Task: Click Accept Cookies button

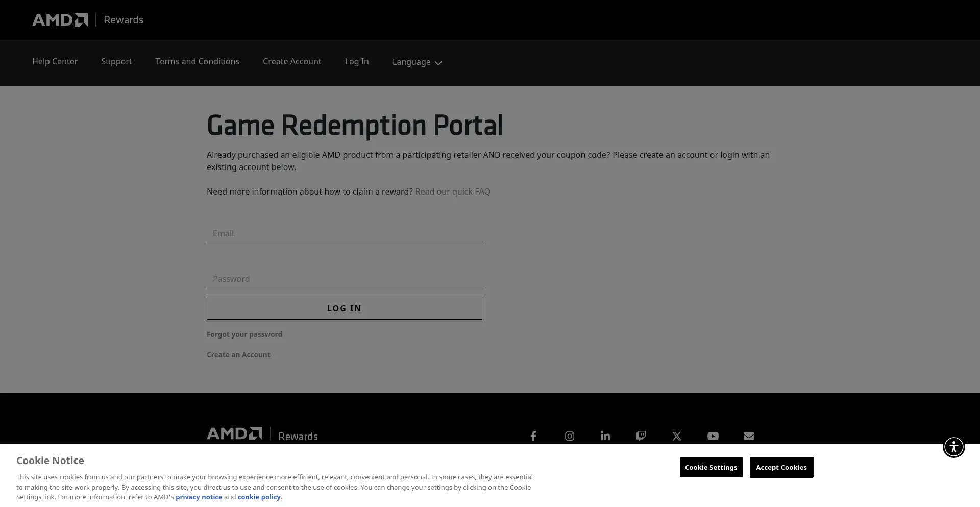Action: [781, 468]
